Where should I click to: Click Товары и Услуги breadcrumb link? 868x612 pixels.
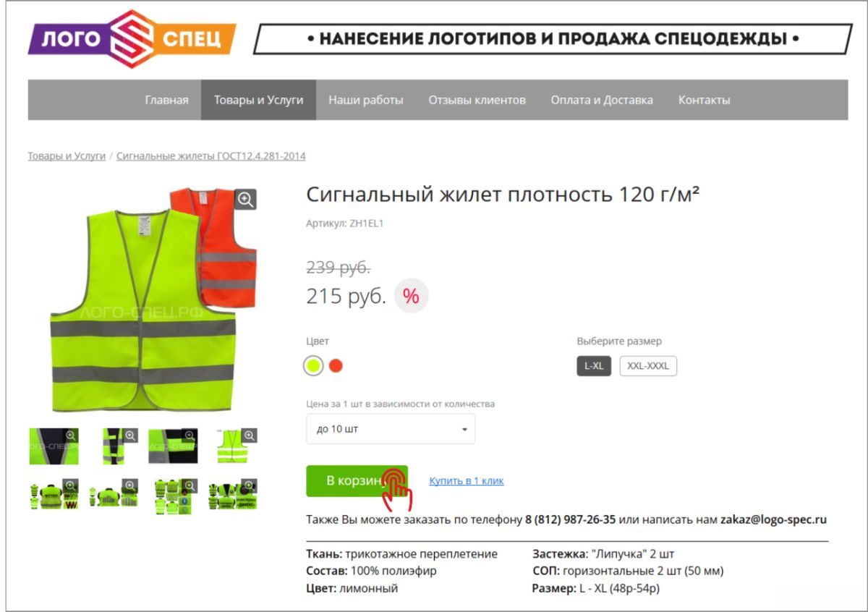click(67, 156)
